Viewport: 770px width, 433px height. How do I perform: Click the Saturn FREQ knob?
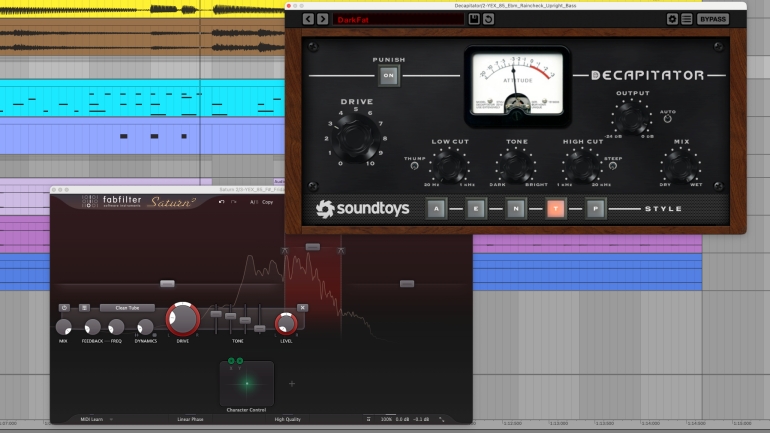(x=116, y=326)
